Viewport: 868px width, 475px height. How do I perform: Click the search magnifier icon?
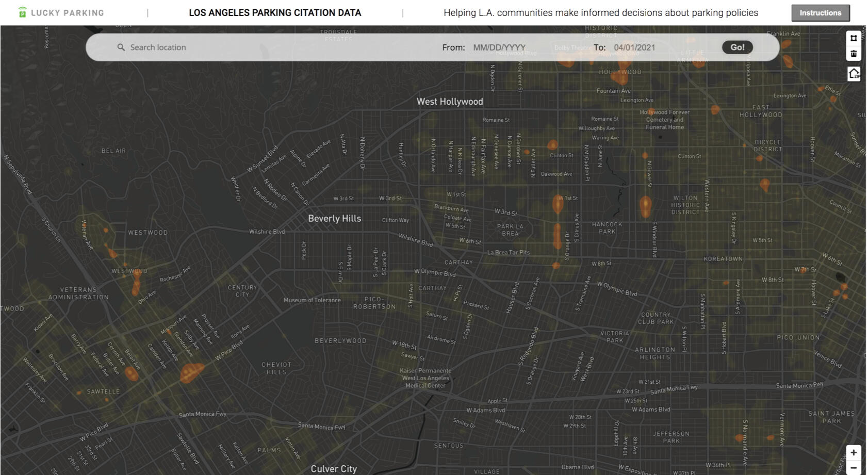point(121,47)
